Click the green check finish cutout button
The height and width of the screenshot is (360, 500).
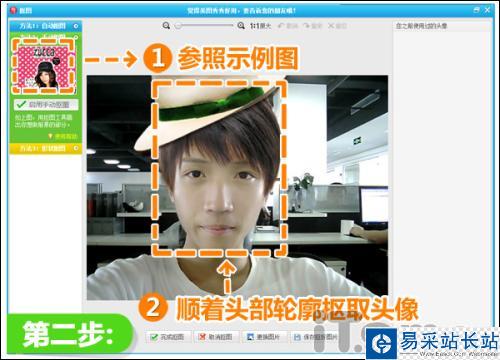(168, 337)
